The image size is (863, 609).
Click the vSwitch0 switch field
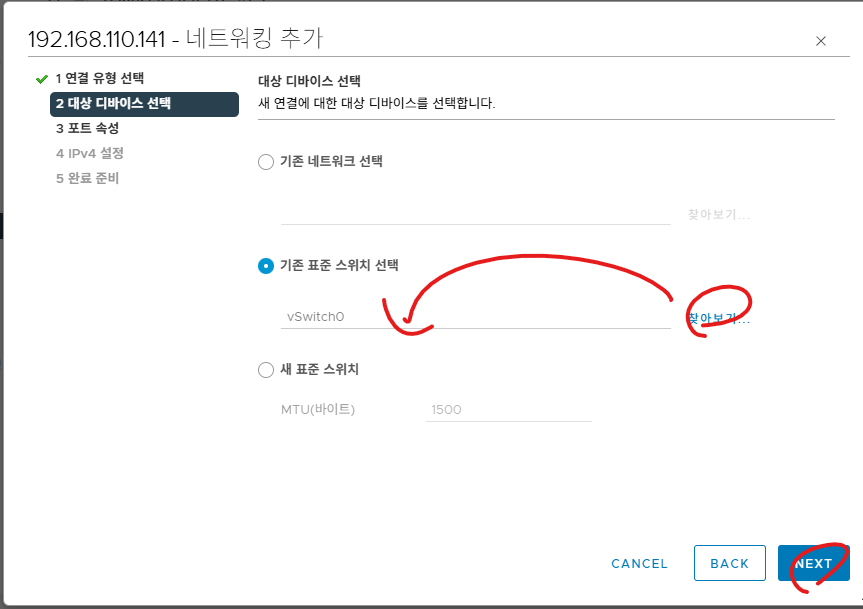coord(476,317)
